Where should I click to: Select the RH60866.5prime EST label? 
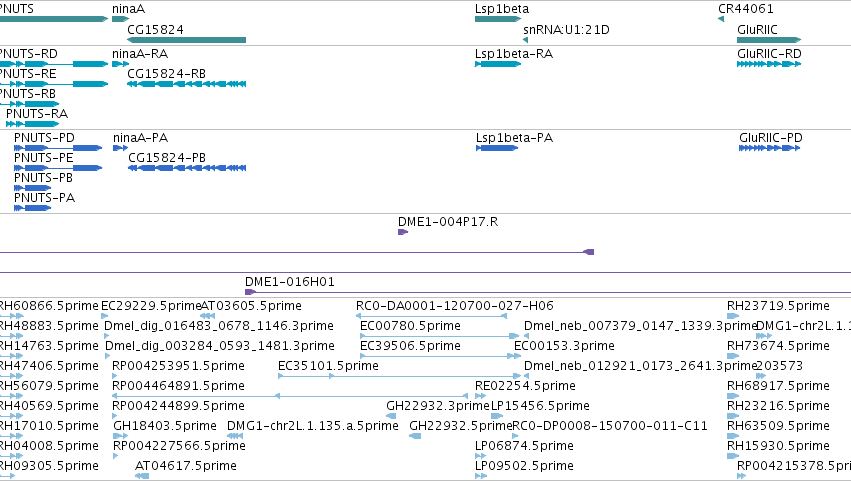click(49, 306)
